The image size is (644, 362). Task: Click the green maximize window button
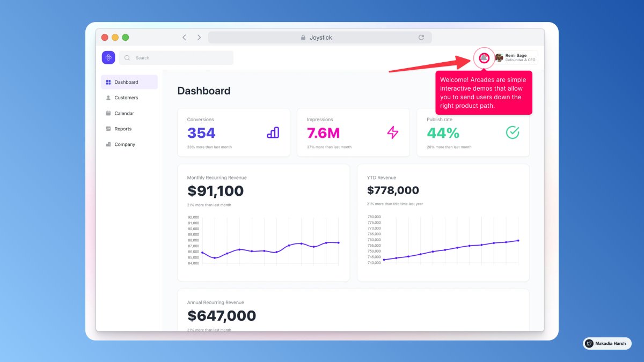coord(126,38)
